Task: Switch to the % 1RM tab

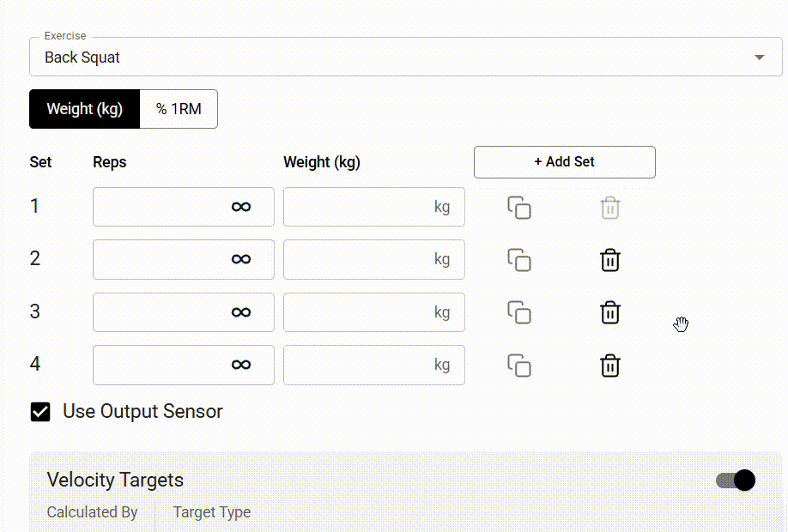Action: coord(179,109)
